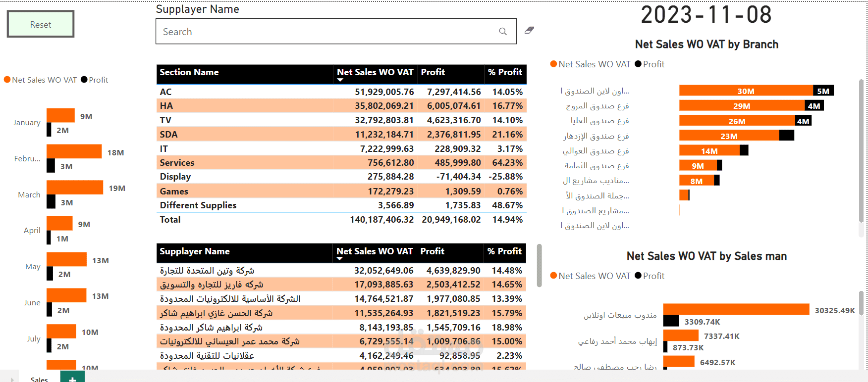Select the 30M branch net sales bar
This screenshot has height=382, width=868.
746,91
